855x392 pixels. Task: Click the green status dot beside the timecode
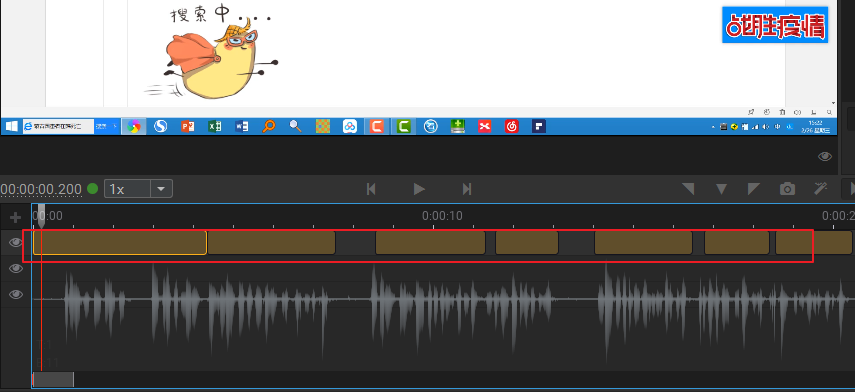93,189
